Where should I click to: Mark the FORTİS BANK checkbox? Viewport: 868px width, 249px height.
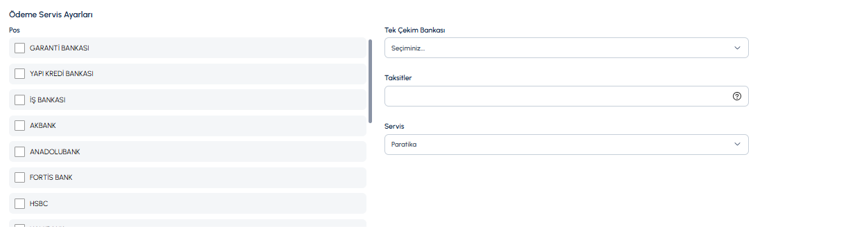click(x=19, y=177)
